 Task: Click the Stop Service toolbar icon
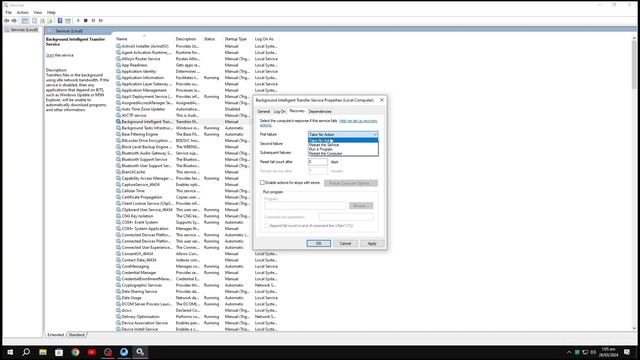click(x=86, y=20)
